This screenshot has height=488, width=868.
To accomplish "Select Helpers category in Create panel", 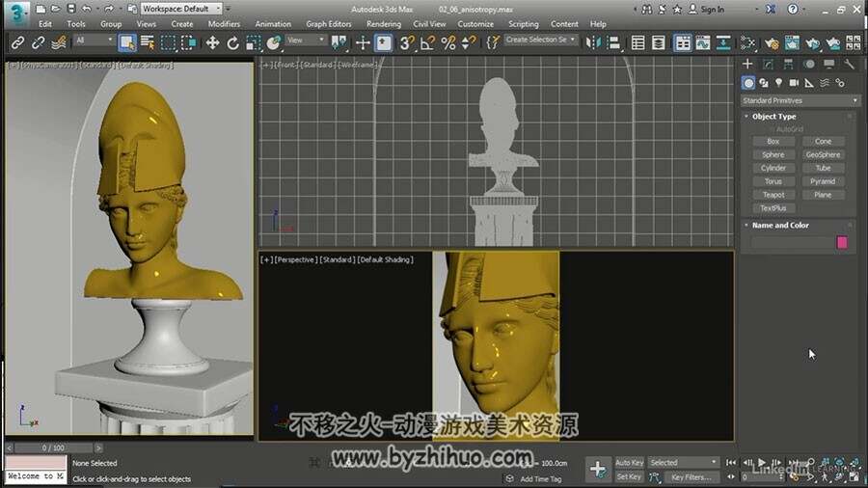I will click(x=809, y=83).
